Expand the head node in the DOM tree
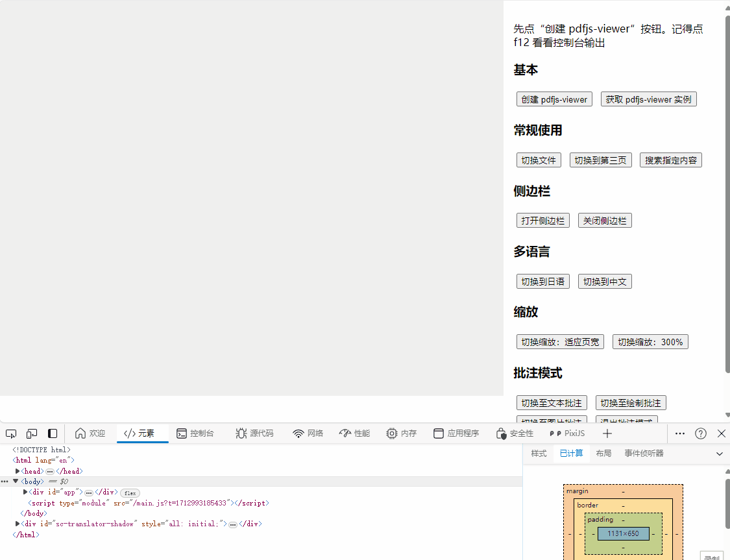Screen dimensions: 730x560 click(18, 471)
